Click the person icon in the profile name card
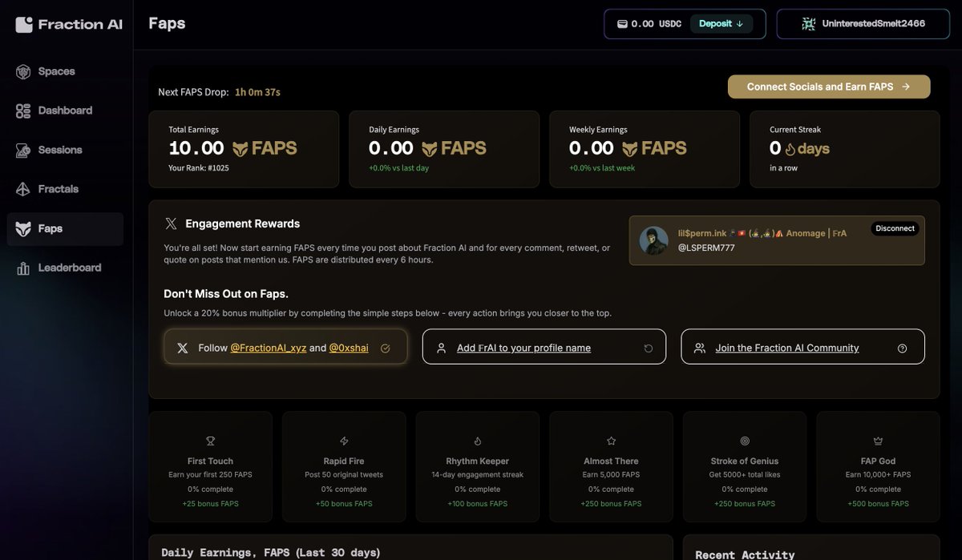Image resolution: width=962 pixels, height=560 pixels. [x=441, y=348]
